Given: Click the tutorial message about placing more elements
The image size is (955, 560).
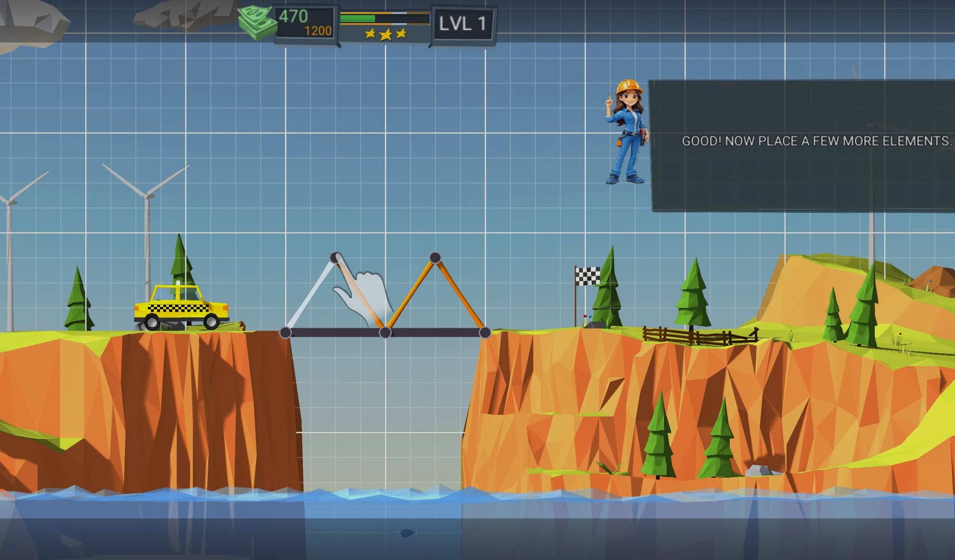Looking at the screenshot, I should [816, 141].
